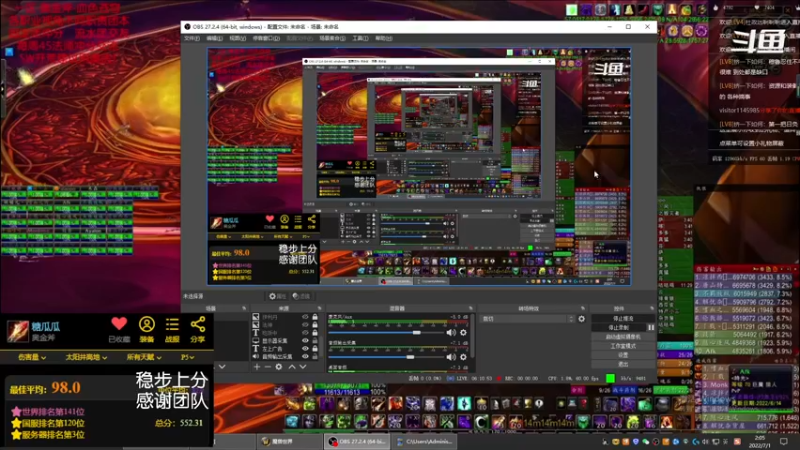This screenshot has width=800, height=450.
Task: Mute the 麦克风/Aux speaker icon
Action: coord(451,333)
